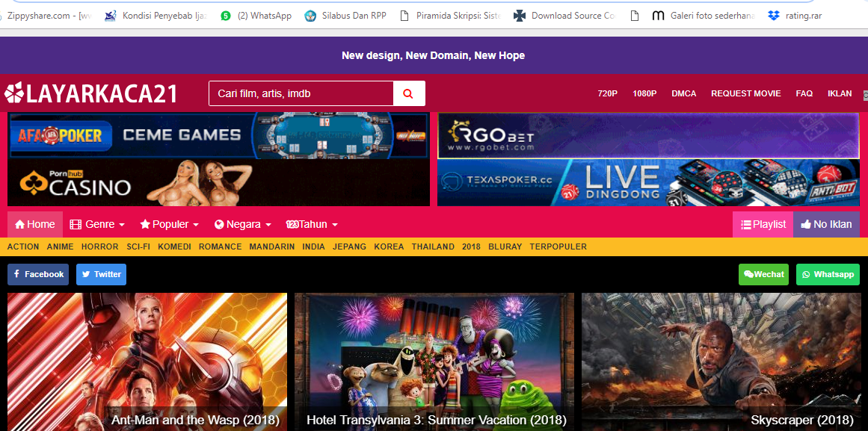The image size is (868, 431).
Task: Select the KOMEDI category
Action: click(174, 246)
